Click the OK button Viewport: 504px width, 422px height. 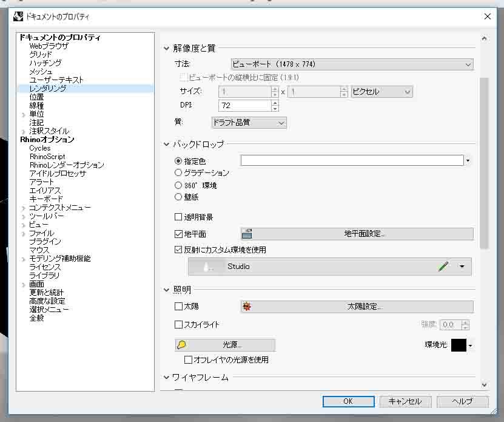pos(348,401)
